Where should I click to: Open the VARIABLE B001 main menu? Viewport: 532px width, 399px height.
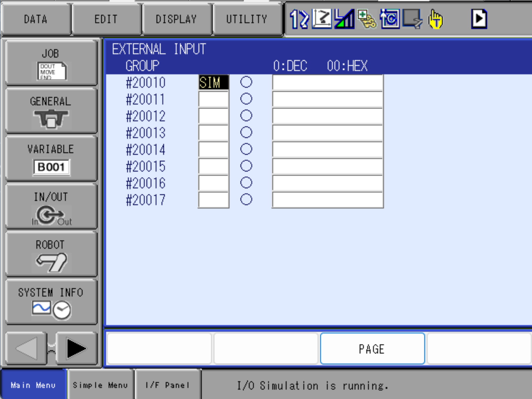(x=51, y=159)
